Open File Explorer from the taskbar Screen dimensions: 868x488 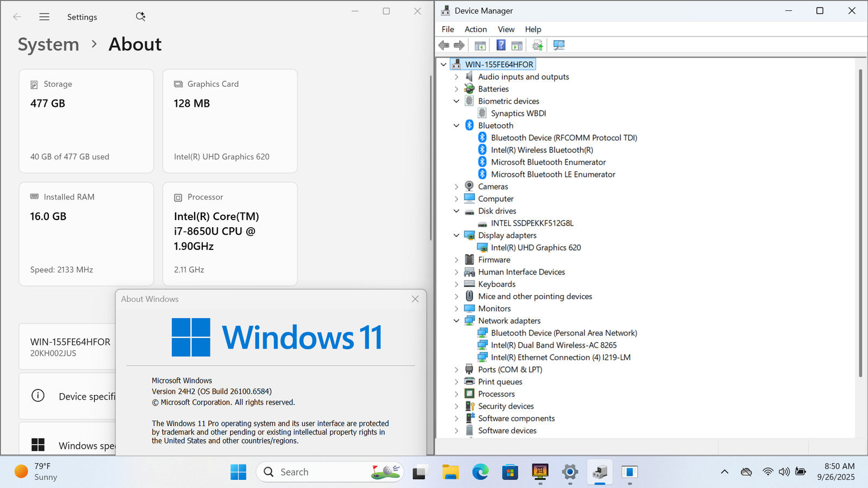(x=450, y=472)
